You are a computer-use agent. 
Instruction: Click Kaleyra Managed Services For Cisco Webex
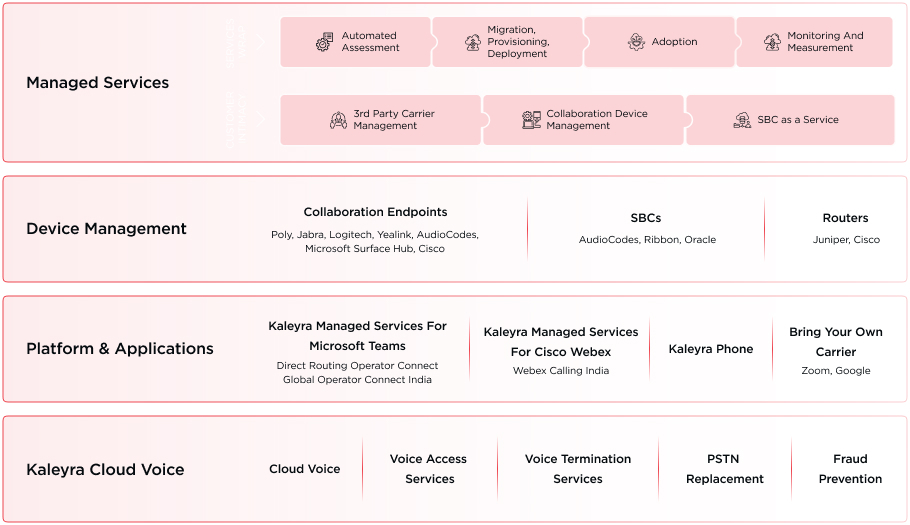point(561,342)
